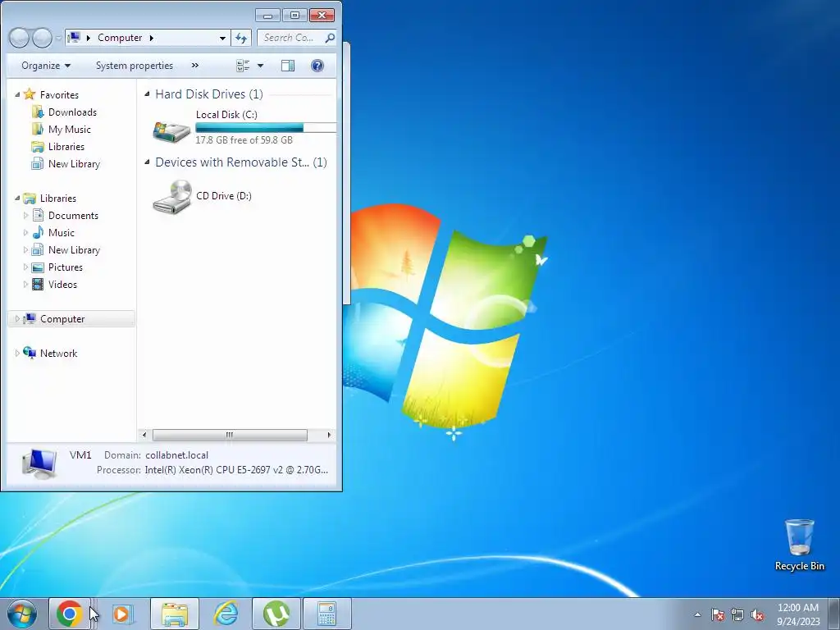This screenshot has width=840, height=630.
Task: Launch Windows Media Player from taskbar
Action: (x=123, y=614)
